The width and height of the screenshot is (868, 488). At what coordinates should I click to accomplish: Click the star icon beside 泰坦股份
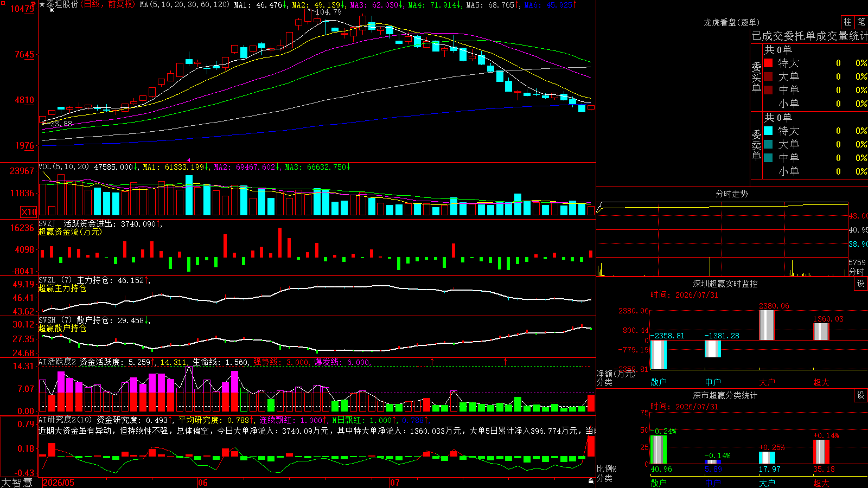42,4
